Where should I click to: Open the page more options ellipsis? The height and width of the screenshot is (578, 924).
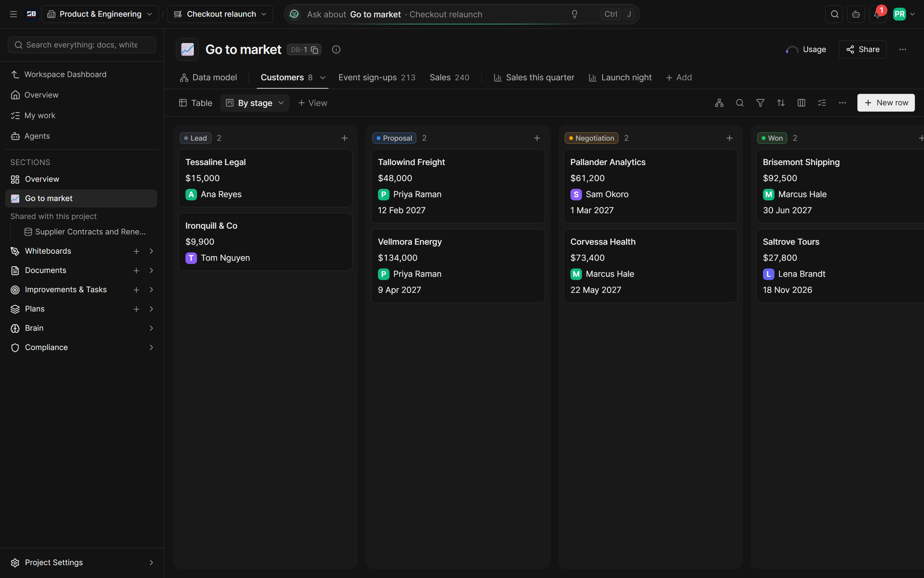coord(903,49)
